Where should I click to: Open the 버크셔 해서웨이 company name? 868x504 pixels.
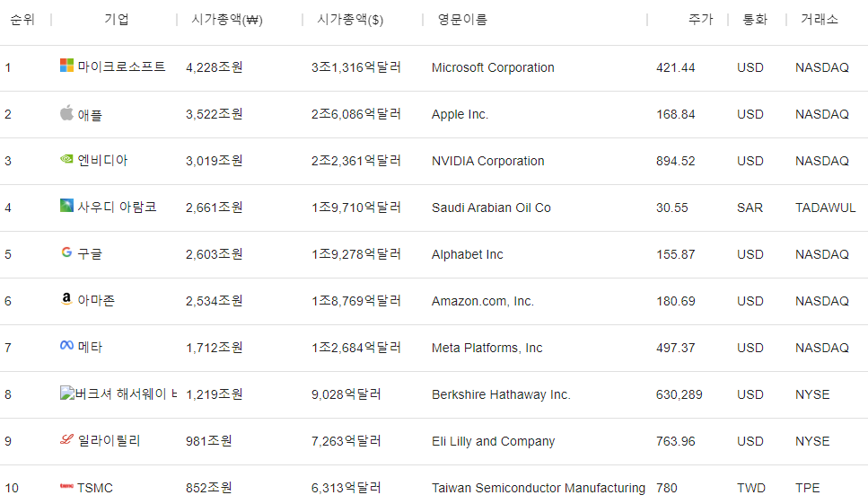click(x=127, y=393)
